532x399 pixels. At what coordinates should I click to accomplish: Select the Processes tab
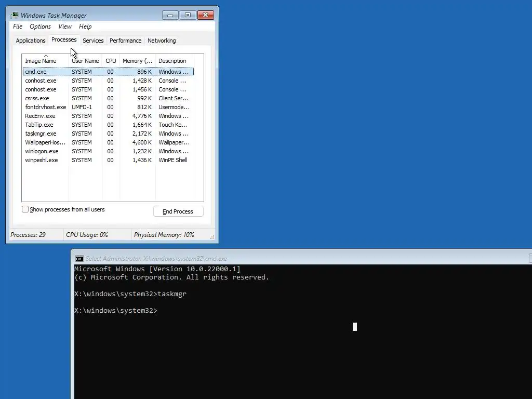coord(64,39)
